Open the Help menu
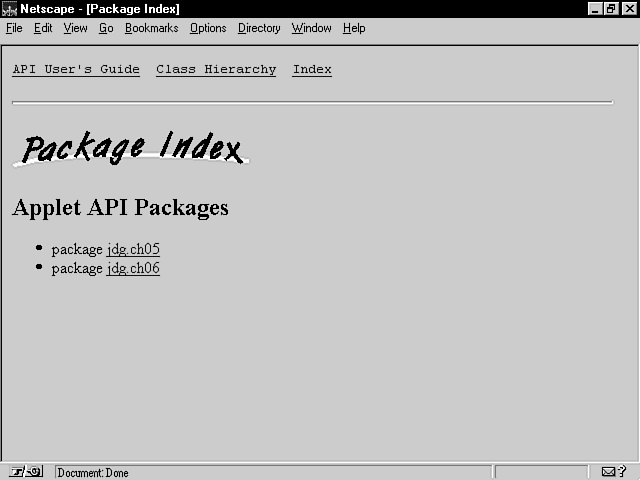 point(354,28)
